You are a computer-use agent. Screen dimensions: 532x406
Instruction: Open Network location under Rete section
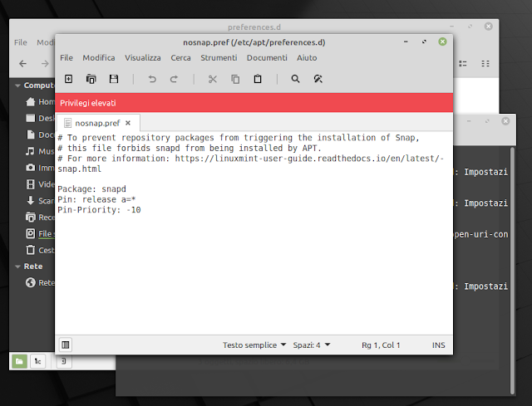click(40, 282)
